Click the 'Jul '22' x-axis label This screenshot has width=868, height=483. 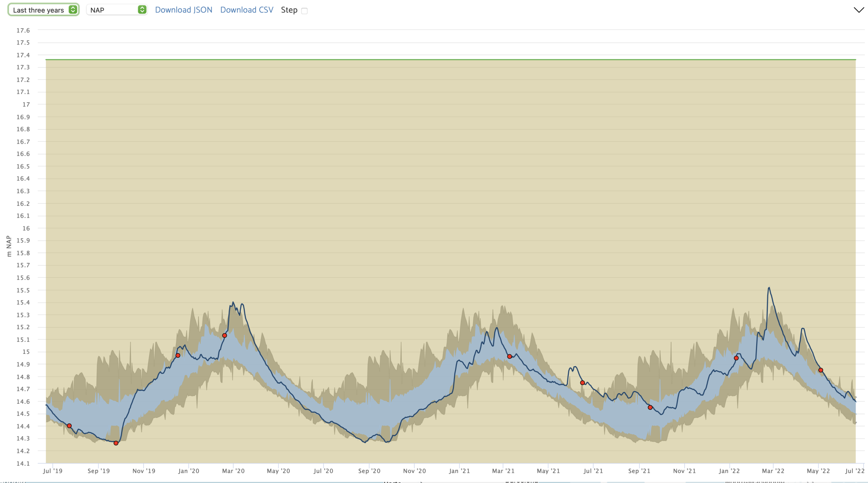click(855, 471)
